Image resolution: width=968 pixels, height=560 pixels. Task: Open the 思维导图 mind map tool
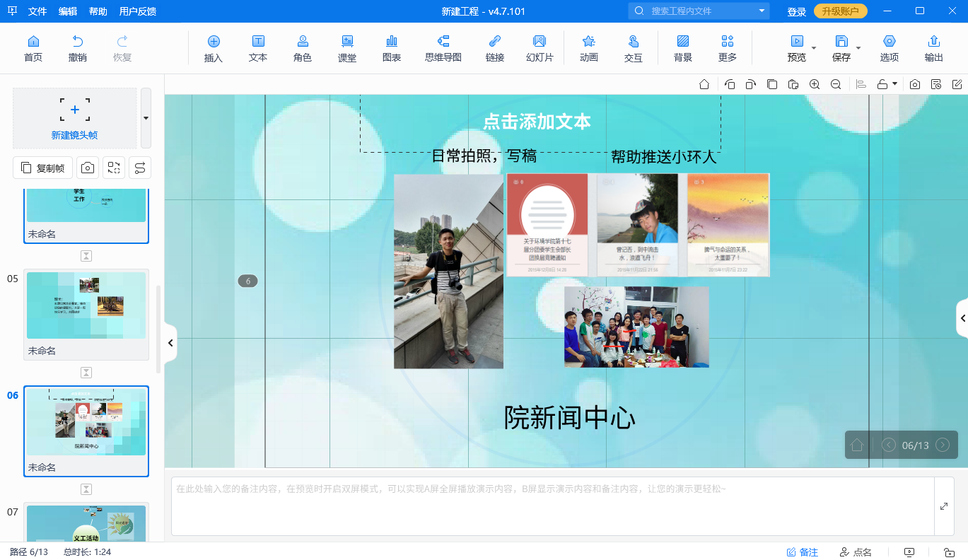(x=443, y=48)
